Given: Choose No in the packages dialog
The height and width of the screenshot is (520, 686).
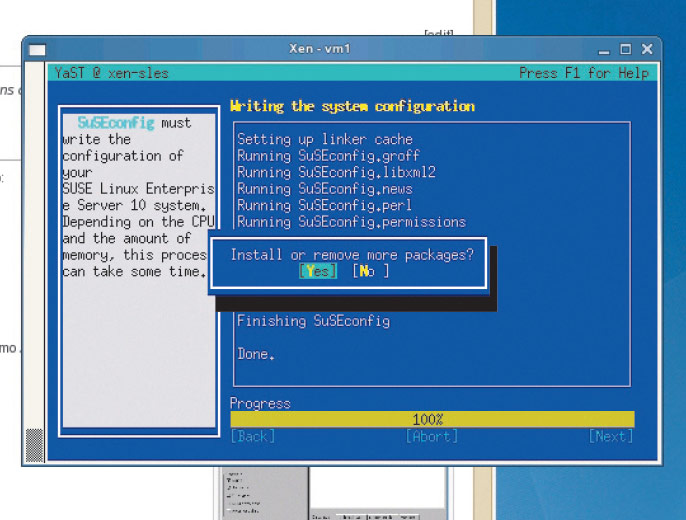Looking at the screenshot, I should 369,271.
